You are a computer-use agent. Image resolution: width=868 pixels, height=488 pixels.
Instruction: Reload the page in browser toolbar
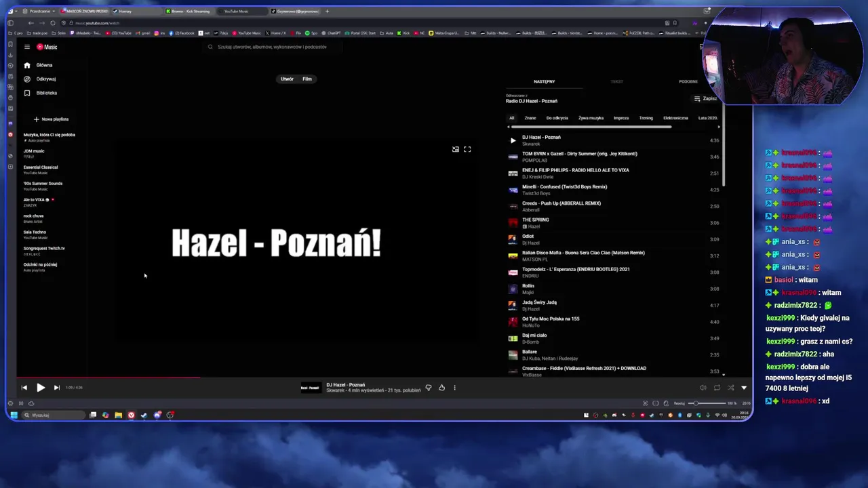tap(53, 23)
